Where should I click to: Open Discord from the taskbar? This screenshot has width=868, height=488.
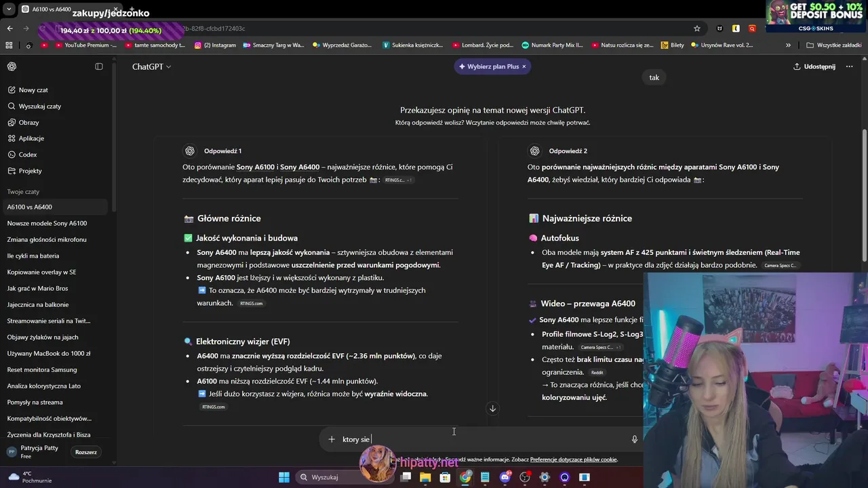pos(505,477)
